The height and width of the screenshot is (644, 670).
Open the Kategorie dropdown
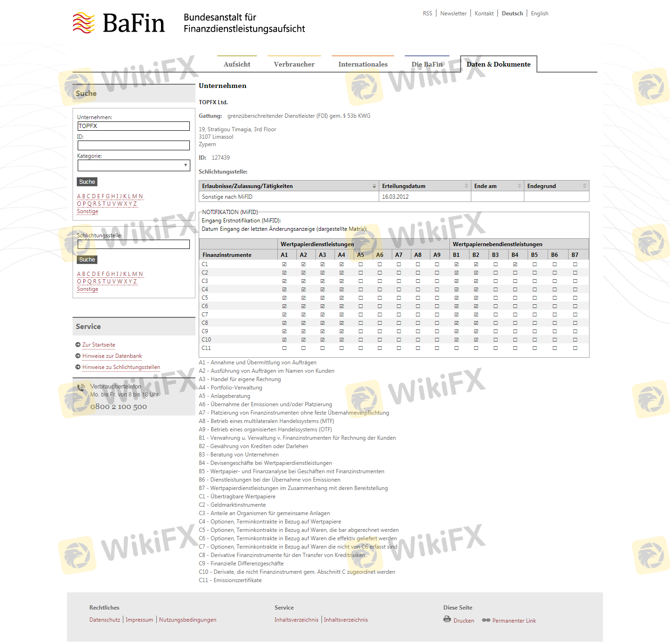click(x=134, y=166)
